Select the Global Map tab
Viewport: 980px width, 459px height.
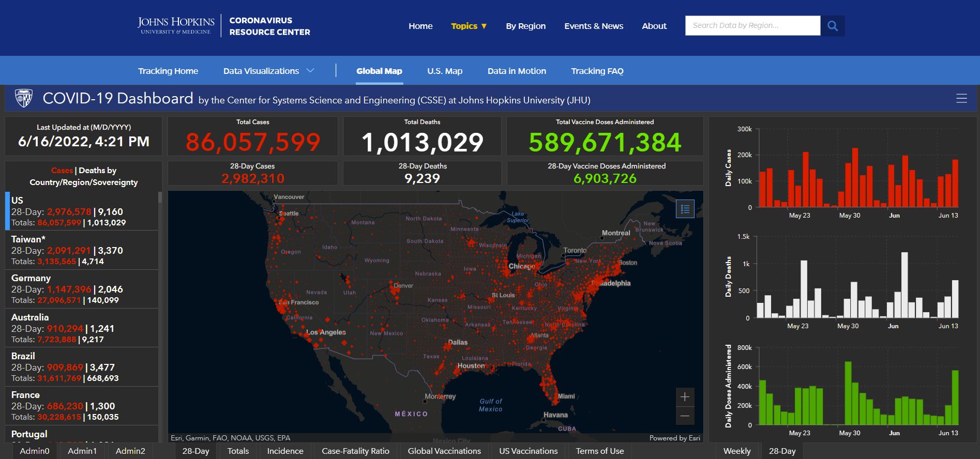[379, 71]
